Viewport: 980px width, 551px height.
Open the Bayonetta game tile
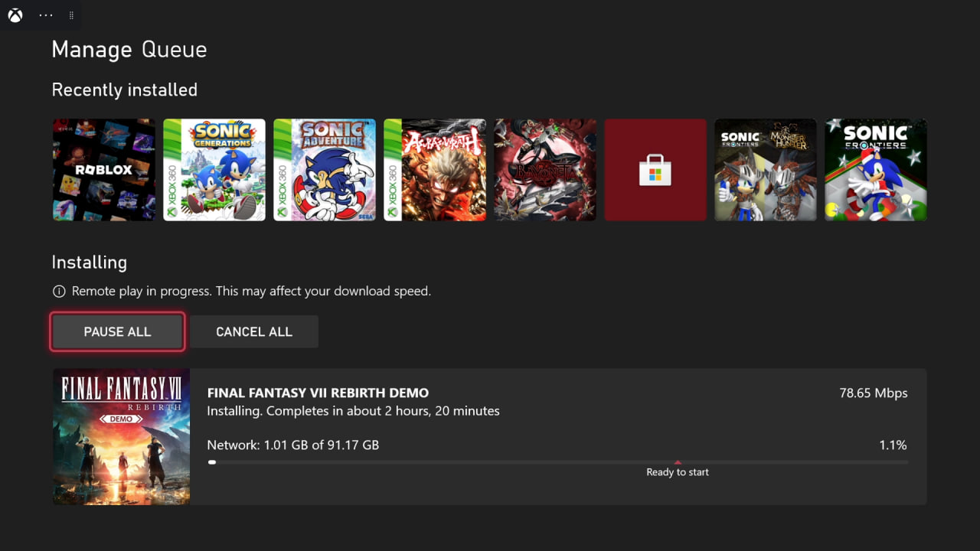(545, 170)
